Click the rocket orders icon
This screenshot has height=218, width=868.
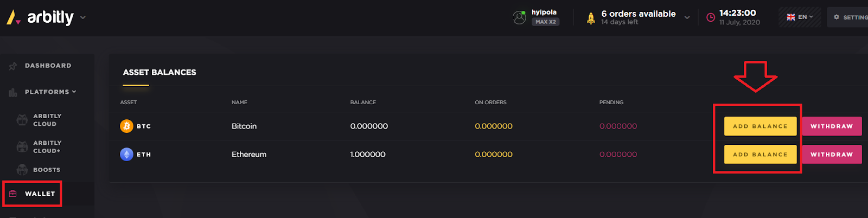tap(591, 18)
